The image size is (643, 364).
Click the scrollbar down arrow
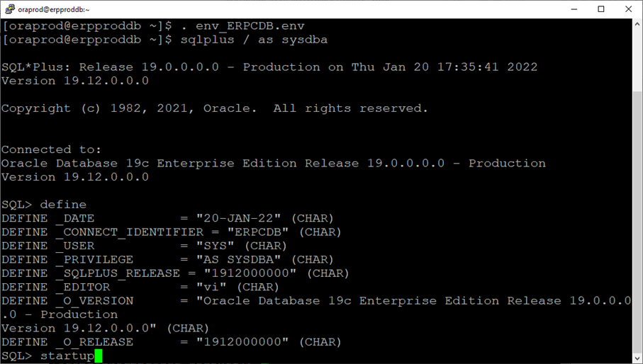(637, 357)
